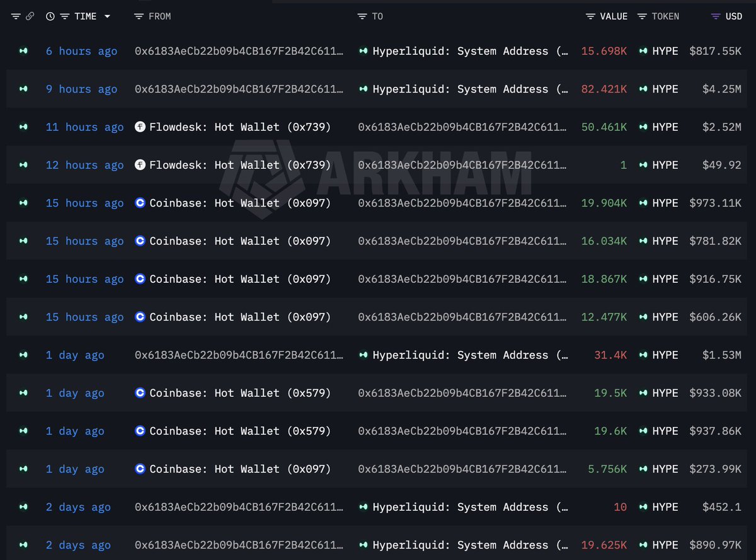Screen dimensions: 756x560
Task: Open 'Coinbase: Hot Wallet (0x097)' in $273.99K row
Action: coord(240,469)
